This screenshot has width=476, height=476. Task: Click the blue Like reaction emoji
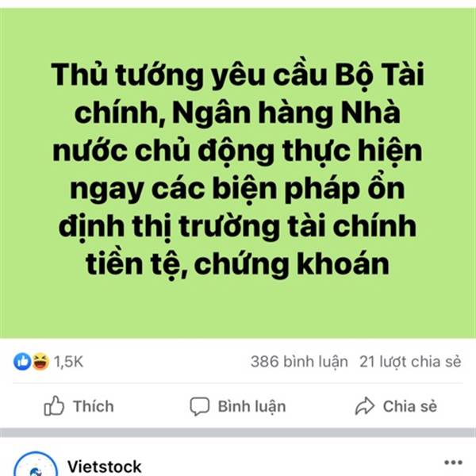click(22, 362)
